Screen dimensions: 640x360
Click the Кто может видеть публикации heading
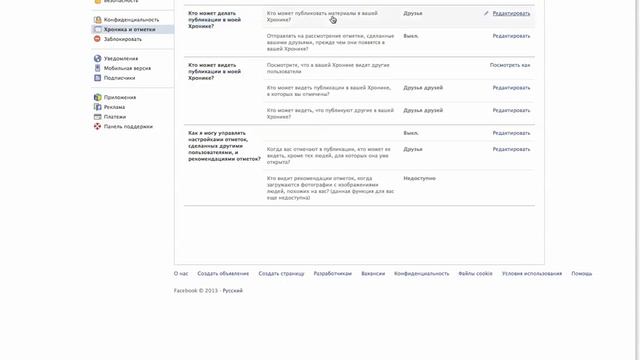(214, 71)
